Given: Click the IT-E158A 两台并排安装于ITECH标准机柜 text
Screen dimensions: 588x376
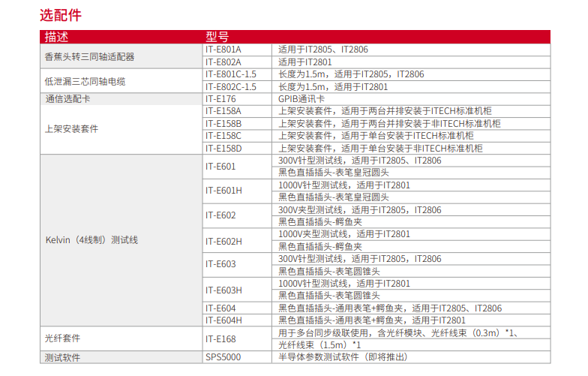Looking at the screenshot, I should [x=385, y=111].
